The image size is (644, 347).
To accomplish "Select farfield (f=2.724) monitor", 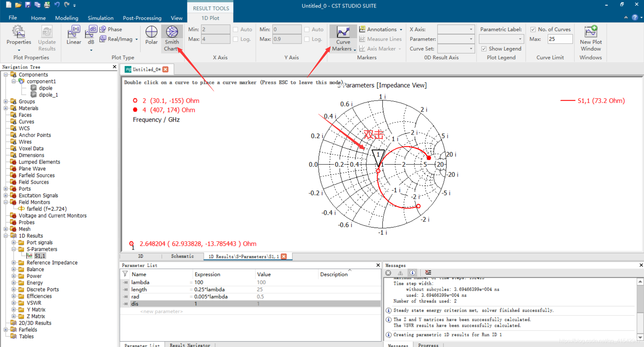I will [47, 209].
